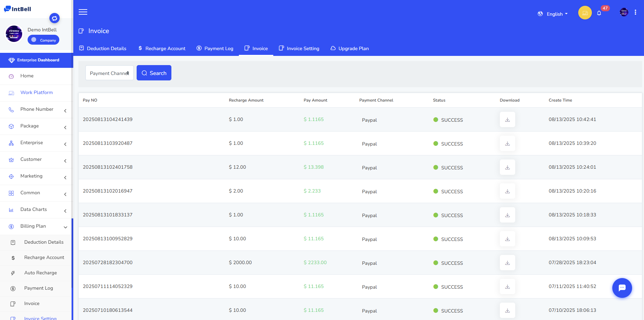Switch to the Upgrade Plan tab
This screenshot has width=644, height=320.
coord(350,48)
